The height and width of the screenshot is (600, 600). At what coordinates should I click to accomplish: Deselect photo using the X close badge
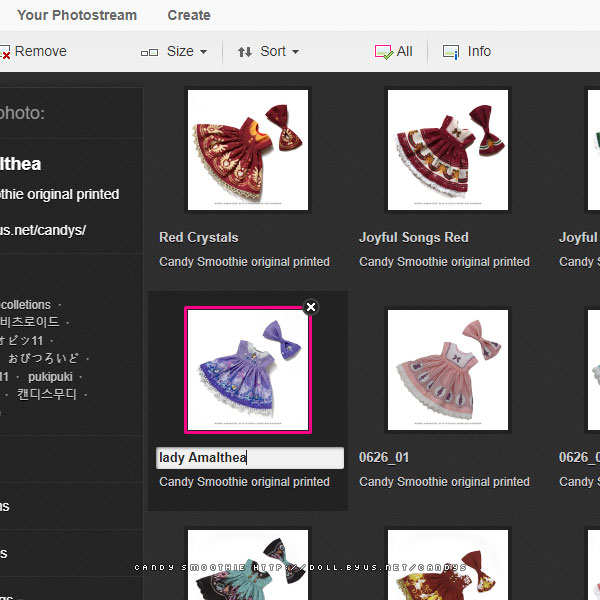click(x=311, y=307)
